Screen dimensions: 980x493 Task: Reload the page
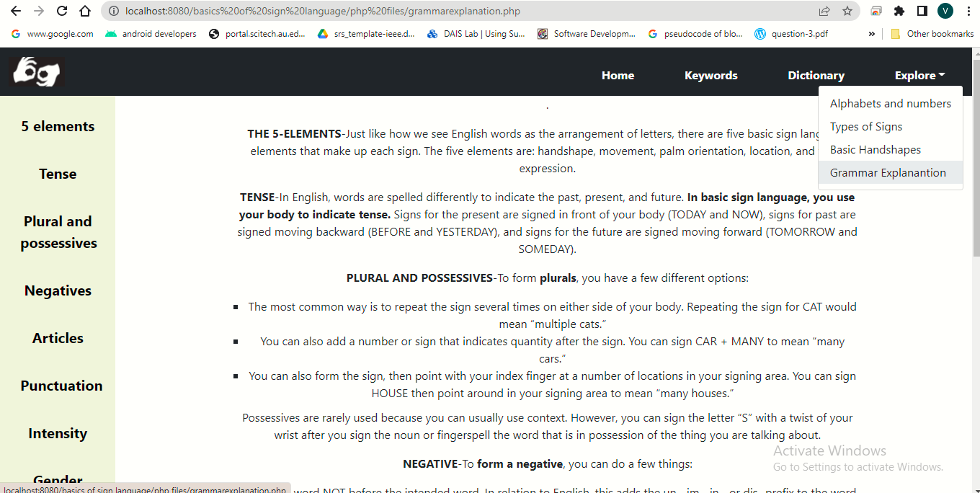(x=62, y=11)
